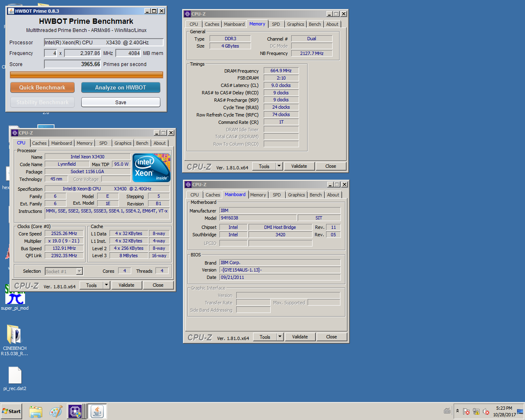Click the 2,397.86 MHz frequency field

[83, 53]
